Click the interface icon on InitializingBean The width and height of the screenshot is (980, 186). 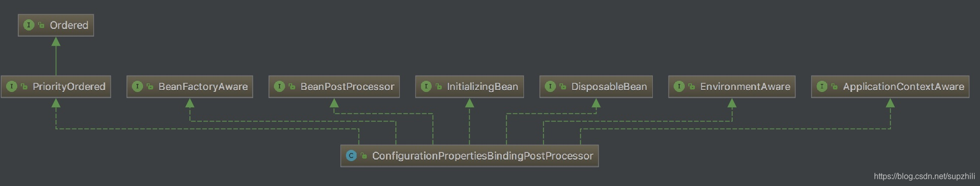coord(426,86)
